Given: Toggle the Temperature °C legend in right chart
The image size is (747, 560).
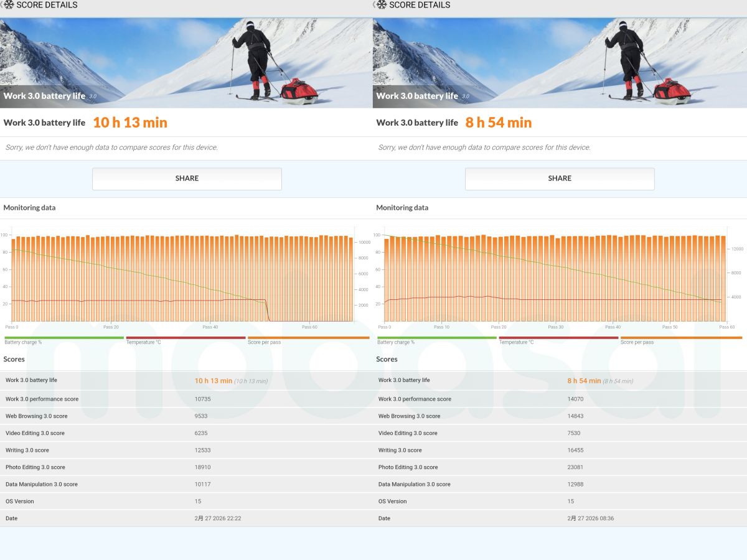Looking at the screenshot, I should point(558,339).
